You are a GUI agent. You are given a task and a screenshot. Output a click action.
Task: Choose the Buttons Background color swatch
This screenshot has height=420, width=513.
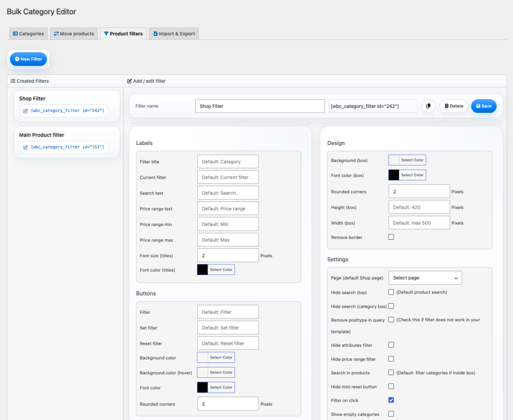click(216, 358)
